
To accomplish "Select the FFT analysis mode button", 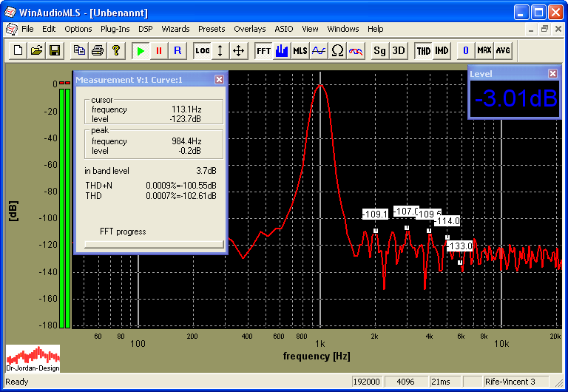I will [263, 50].
